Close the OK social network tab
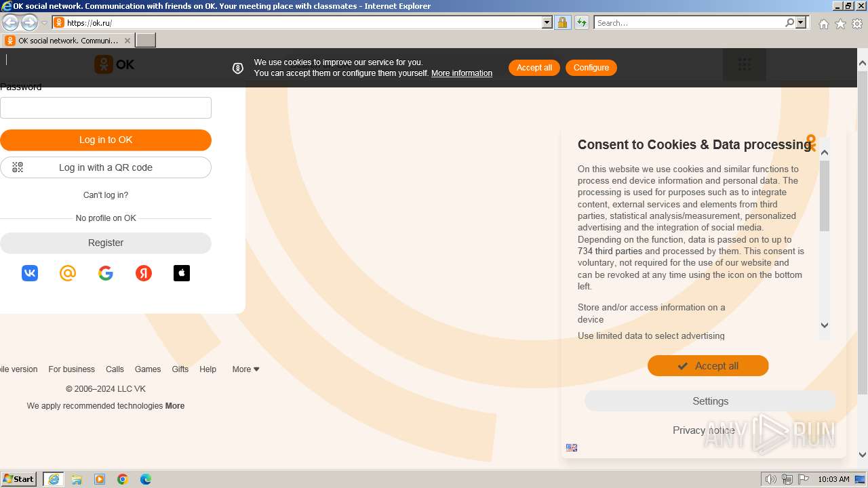The image size is (868, 488). click(127, 41)
